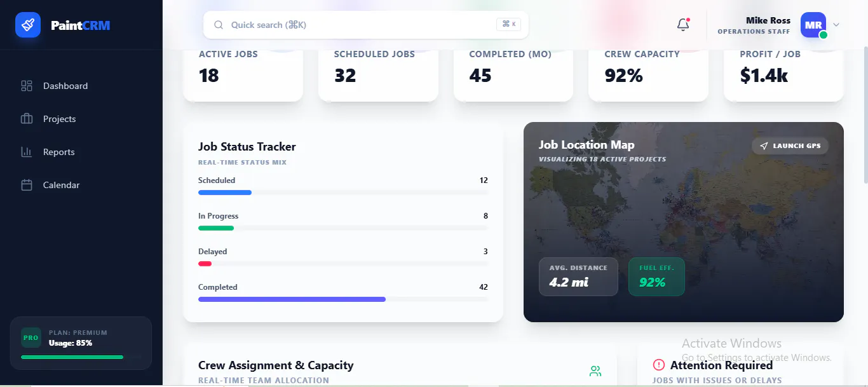Open the Calendar menu item
The height and width of the screenshot is (387, 868).
coord(81,185)
